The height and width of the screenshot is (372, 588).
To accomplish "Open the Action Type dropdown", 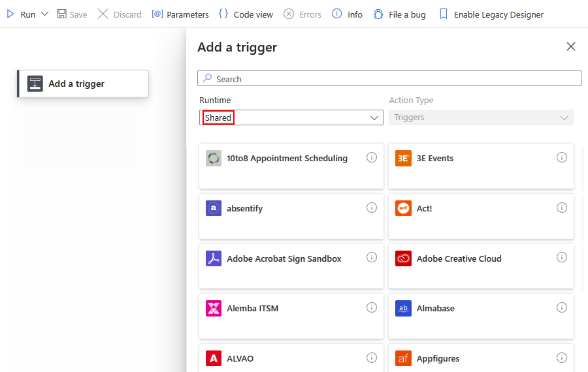I will 564,117.
